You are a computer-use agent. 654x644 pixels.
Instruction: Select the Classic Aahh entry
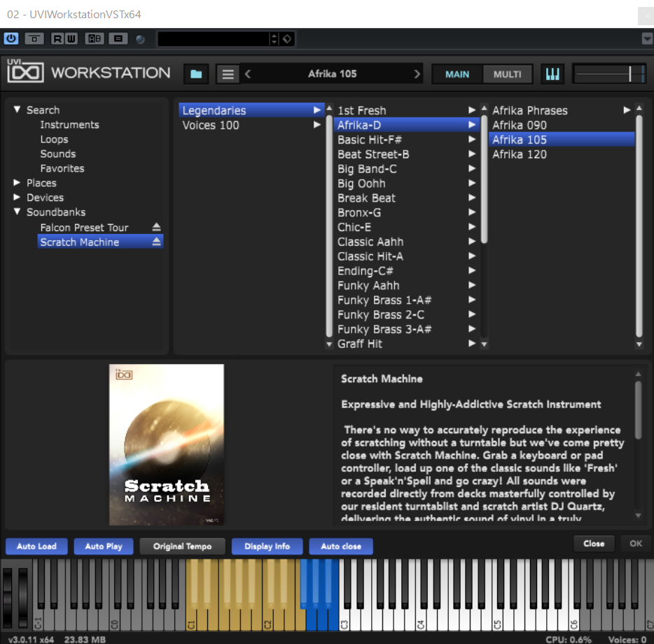coord(407,241)
